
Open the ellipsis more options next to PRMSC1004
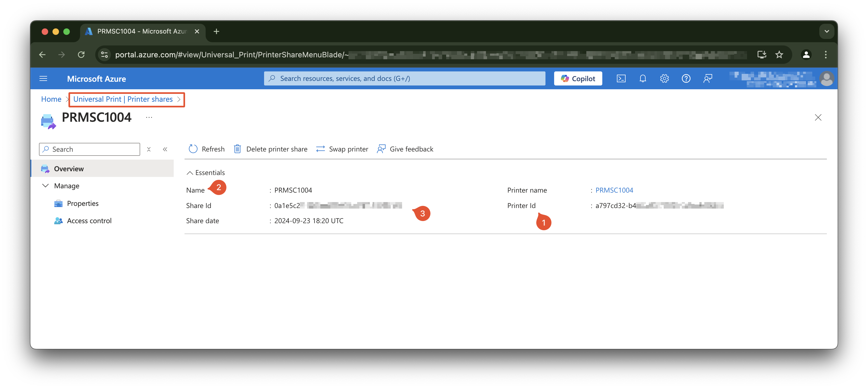click(149, 117)
